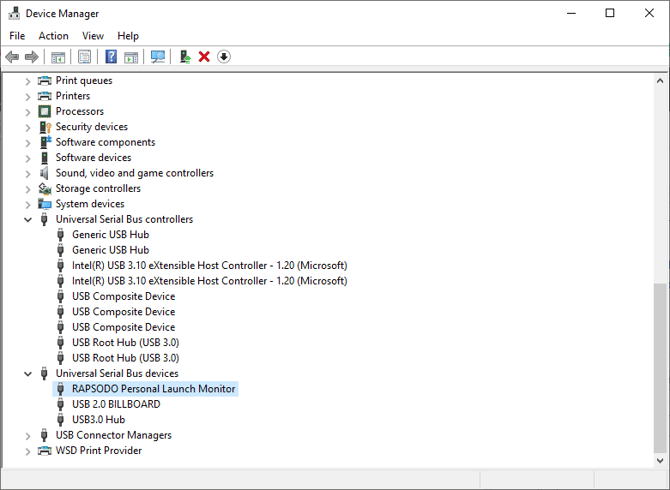
Task: Expand the USB Connector Managers category
Action: pyautogui.click(x=28, y=435)
